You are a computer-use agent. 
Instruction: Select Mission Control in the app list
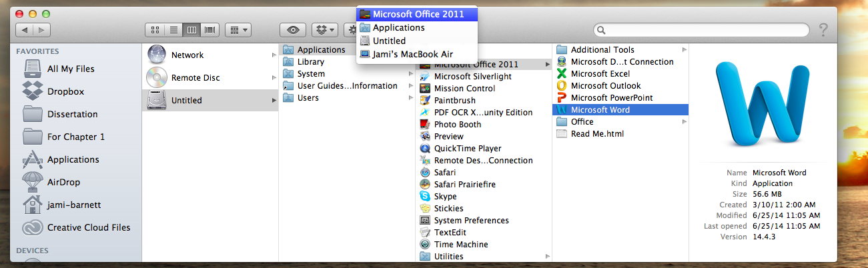click(484, 88)
